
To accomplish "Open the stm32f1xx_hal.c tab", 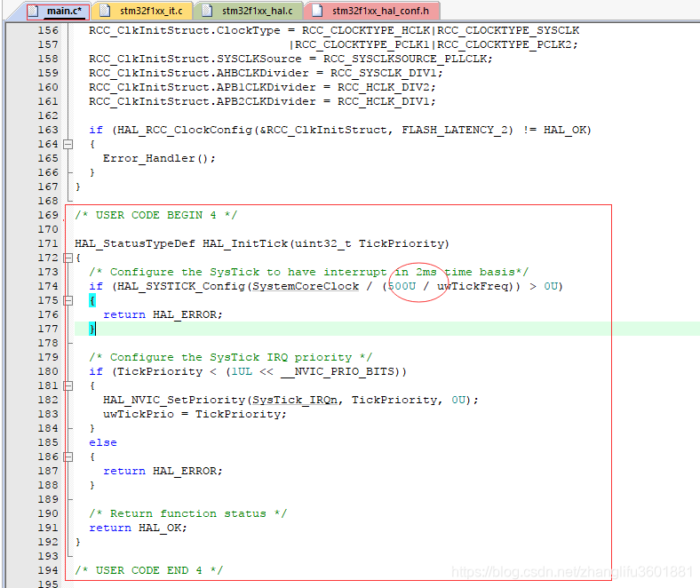I will (248, 11).
